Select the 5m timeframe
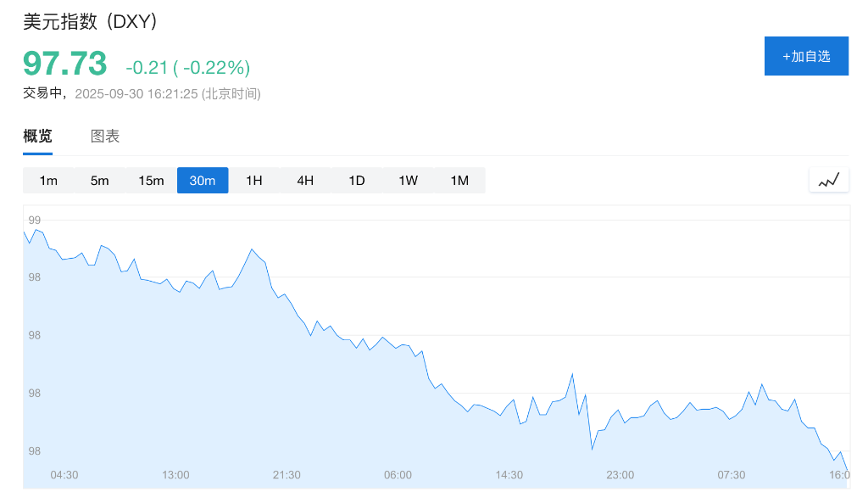 point(99,180)
